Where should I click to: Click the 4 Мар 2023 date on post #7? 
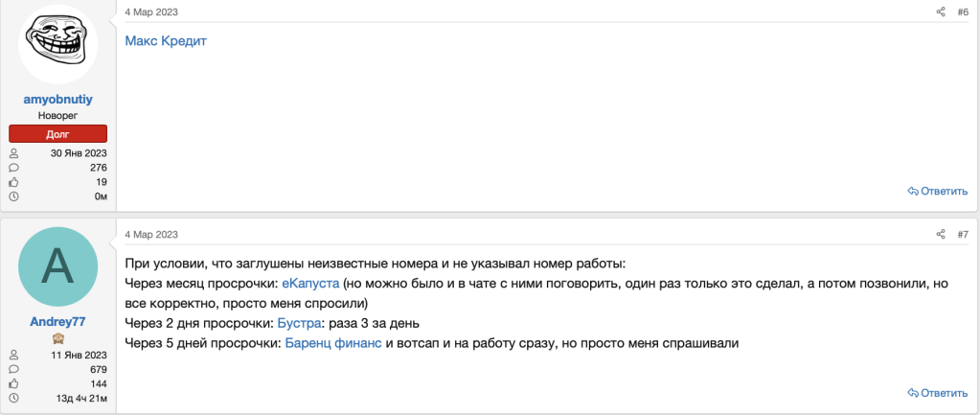coord(151,235)
